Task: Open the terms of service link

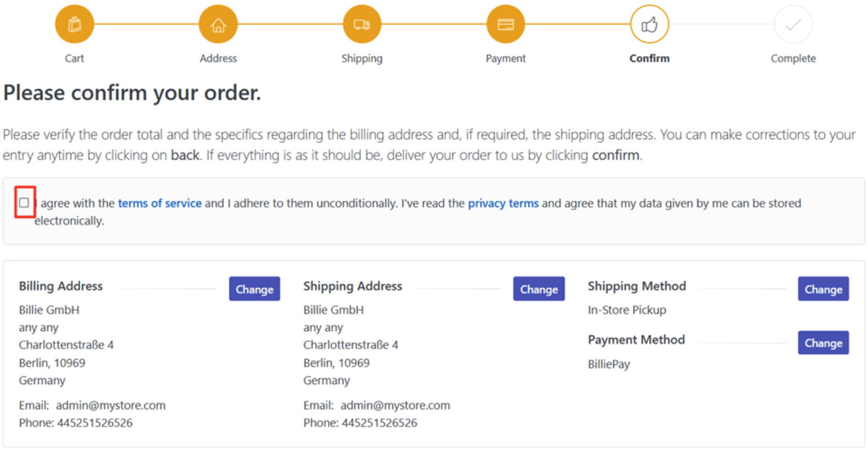Action: [x=159, y=203]
